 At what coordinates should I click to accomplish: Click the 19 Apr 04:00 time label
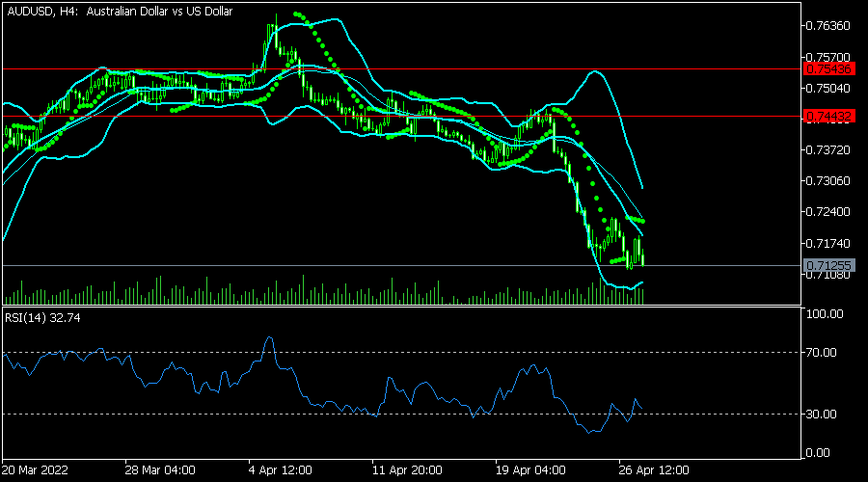point(530,470)
